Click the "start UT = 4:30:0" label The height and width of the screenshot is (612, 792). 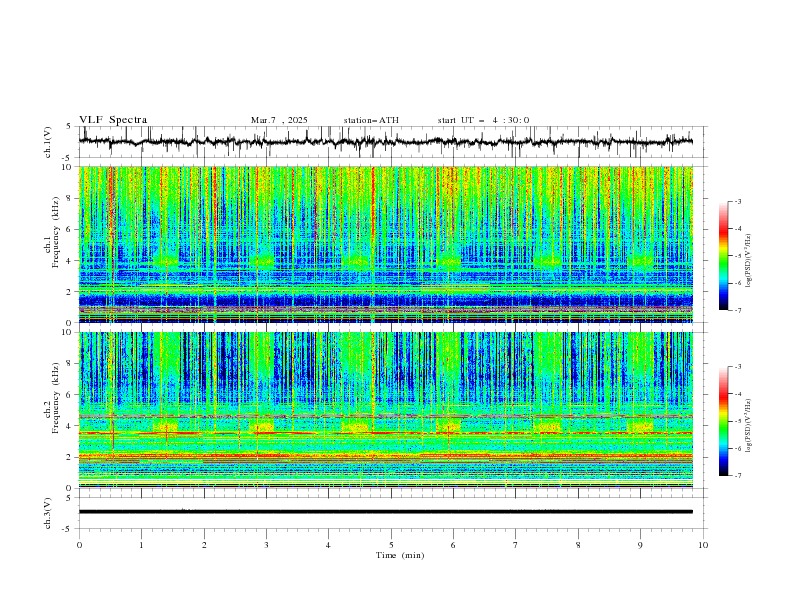tap(483, 120)
